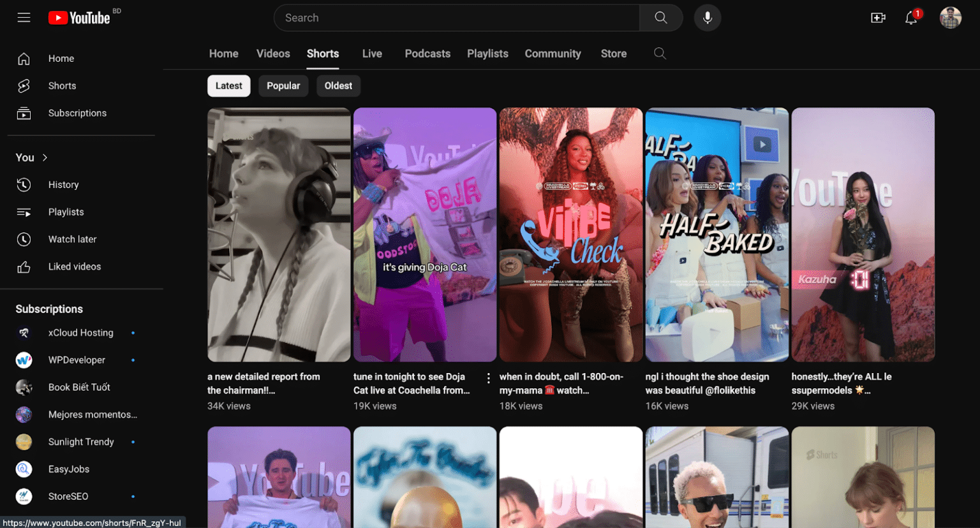
Task: Select the Home icon in sidebar
Action: 61,58
